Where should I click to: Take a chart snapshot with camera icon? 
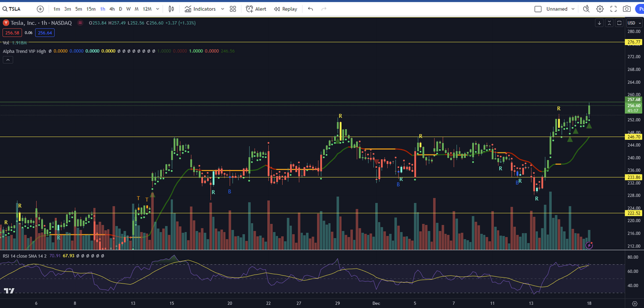[x=626, y=9]
